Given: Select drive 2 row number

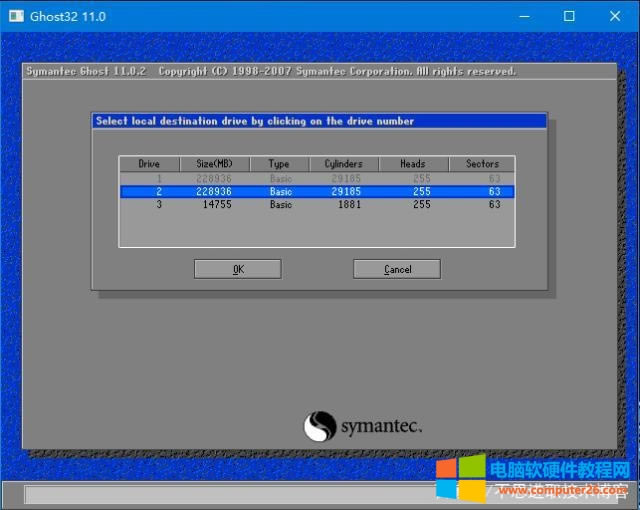Looking at the screenshot, I should (x=159, y=191).
